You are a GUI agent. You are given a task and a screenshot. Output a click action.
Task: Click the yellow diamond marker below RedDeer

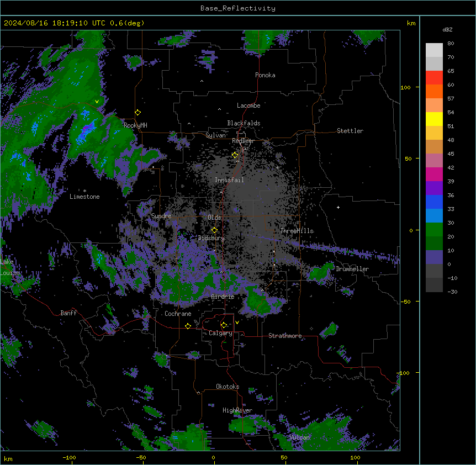tap(235, 155)
